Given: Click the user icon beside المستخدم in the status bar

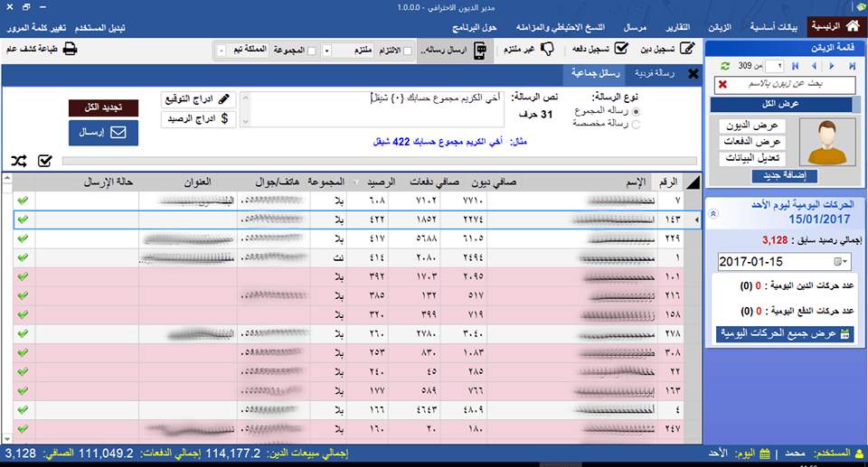Looking at the screenshot, I should [x=859, y=453].
